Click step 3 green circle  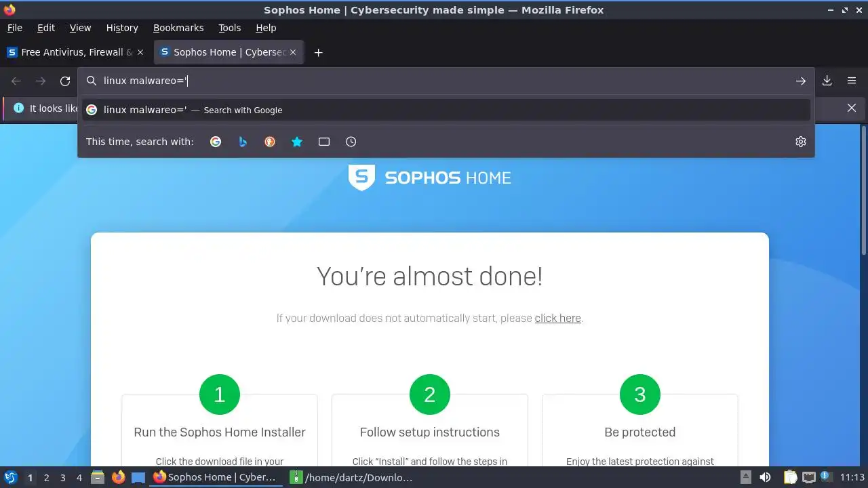[x=640, y=394]
